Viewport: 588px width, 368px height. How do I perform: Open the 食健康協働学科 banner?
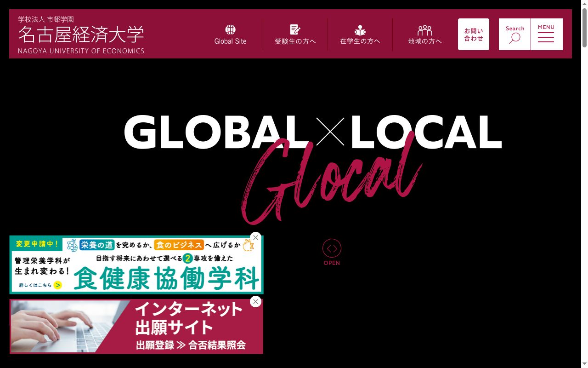(x=136, y=265)
